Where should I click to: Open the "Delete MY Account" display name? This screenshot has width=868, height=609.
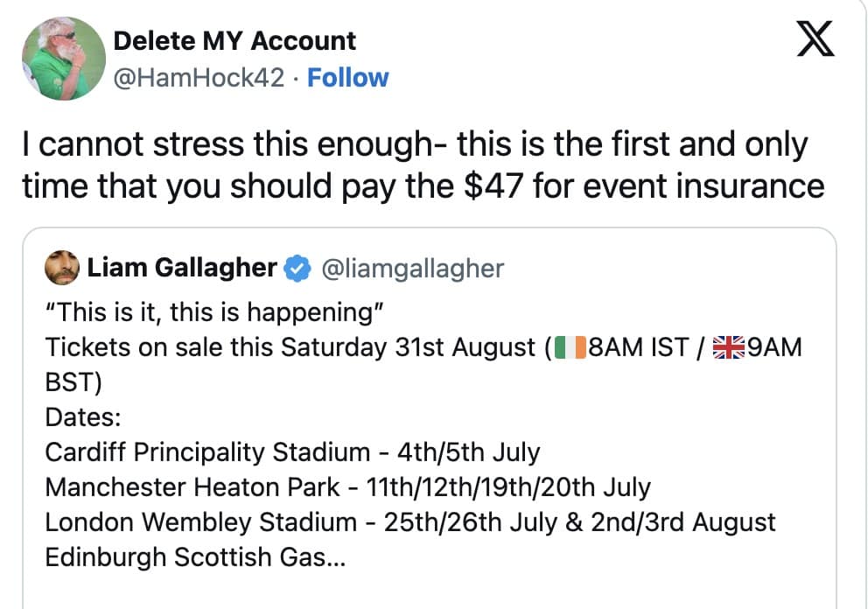(234, 40)
